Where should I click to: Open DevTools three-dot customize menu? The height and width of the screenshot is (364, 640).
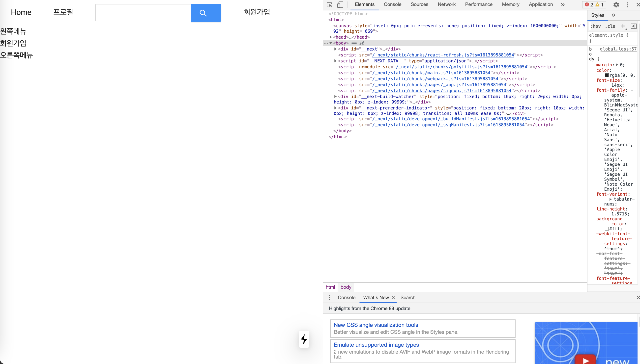[x=628, y=5]
